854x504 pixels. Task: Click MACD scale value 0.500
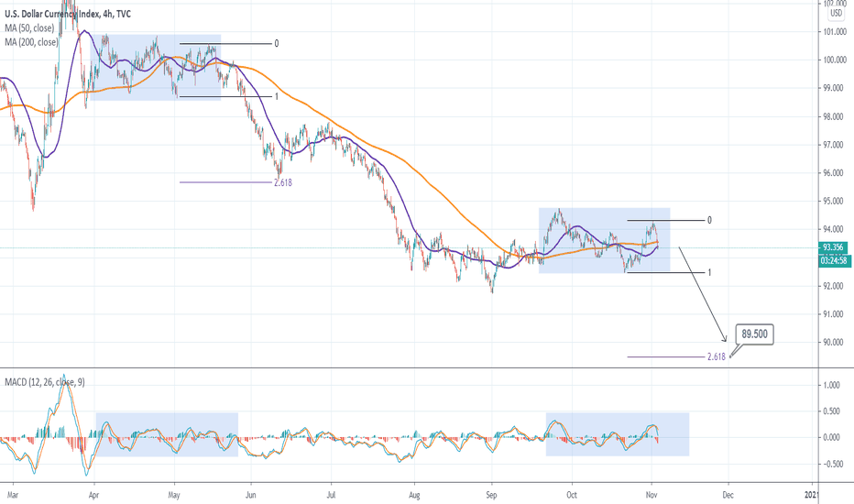coord(831,411)
